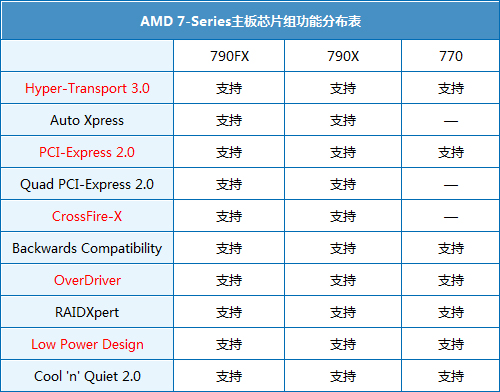Click the RAIDXpert row label
Screen dimensions: 500x392
[87, 312]
